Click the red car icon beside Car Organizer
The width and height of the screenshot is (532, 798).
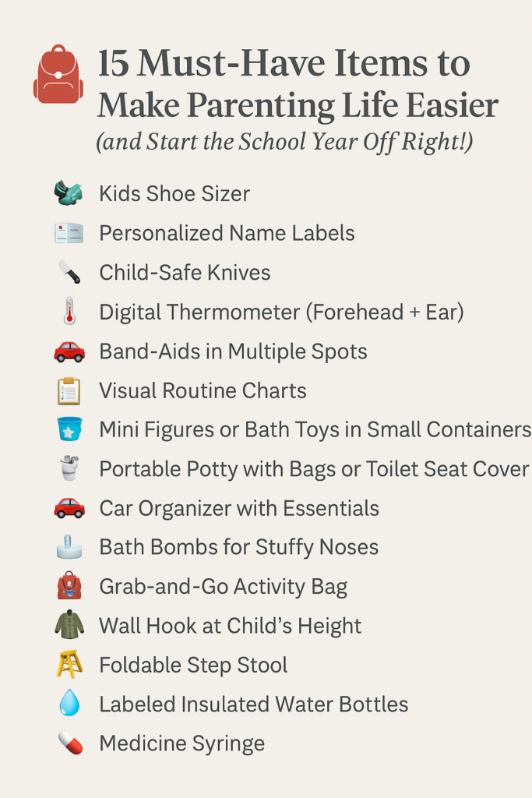[69, 508]
